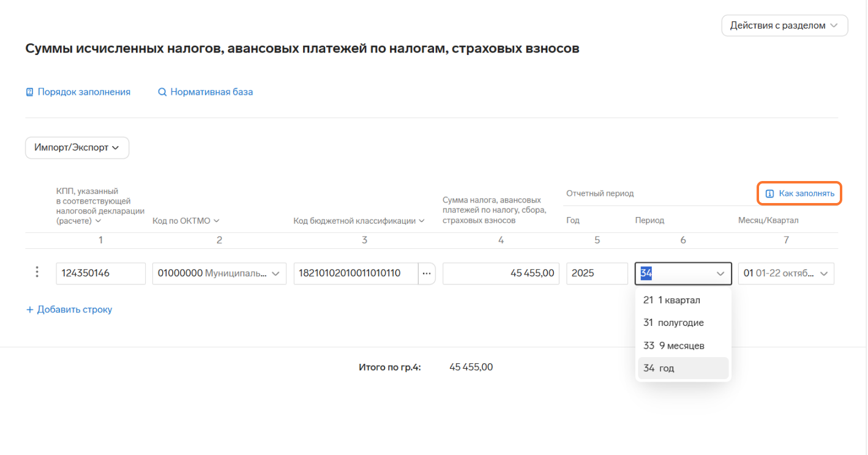Expand the Импорт/Экспорт menu

coord(77,147)
